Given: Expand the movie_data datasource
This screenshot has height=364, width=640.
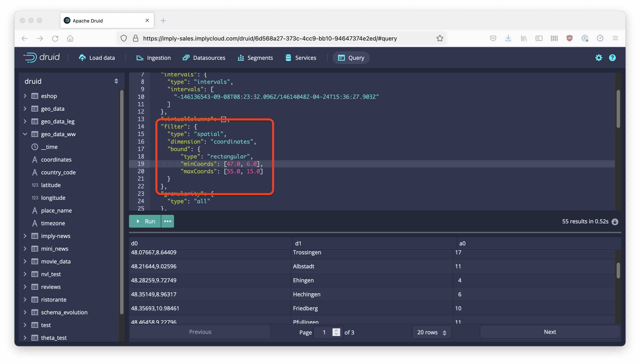Looking at the screenshot, I should pos(25,261).
